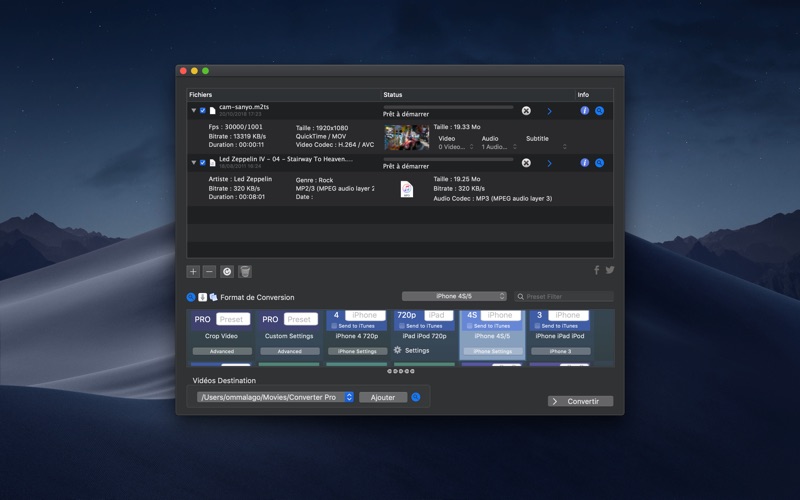The image size is (800, 500).
Task: Click the 'Prêt à démarrer' status of cam-sanyo.m2ts
Action: tap(406, 114)
